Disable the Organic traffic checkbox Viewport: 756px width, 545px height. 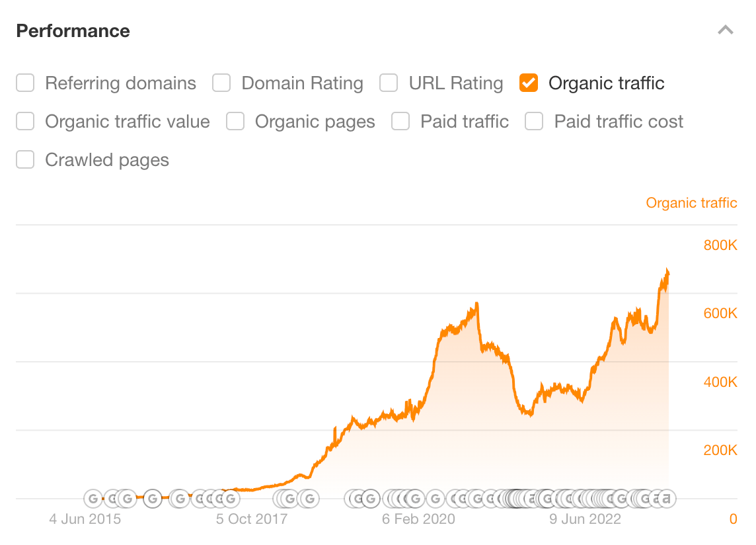(527, 83)
